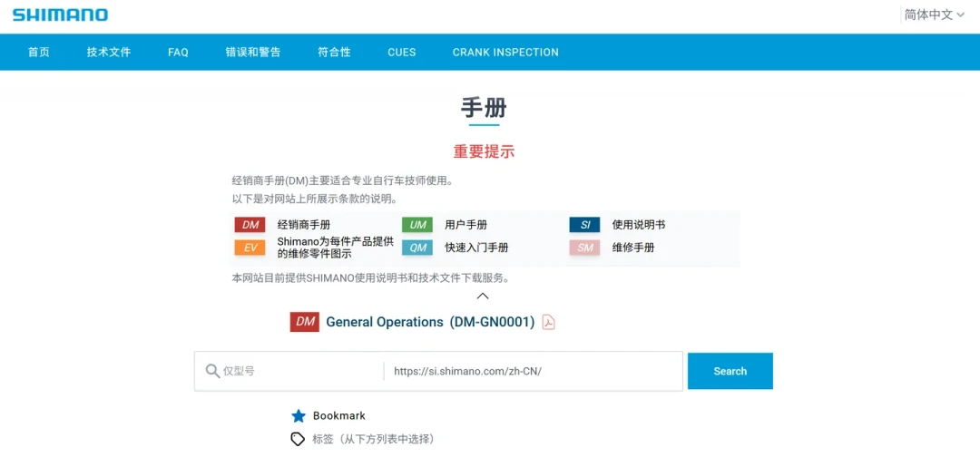Click the tag icon beside 标签
The width and height of the screenshot is (980, 457).
coord(299,439)
